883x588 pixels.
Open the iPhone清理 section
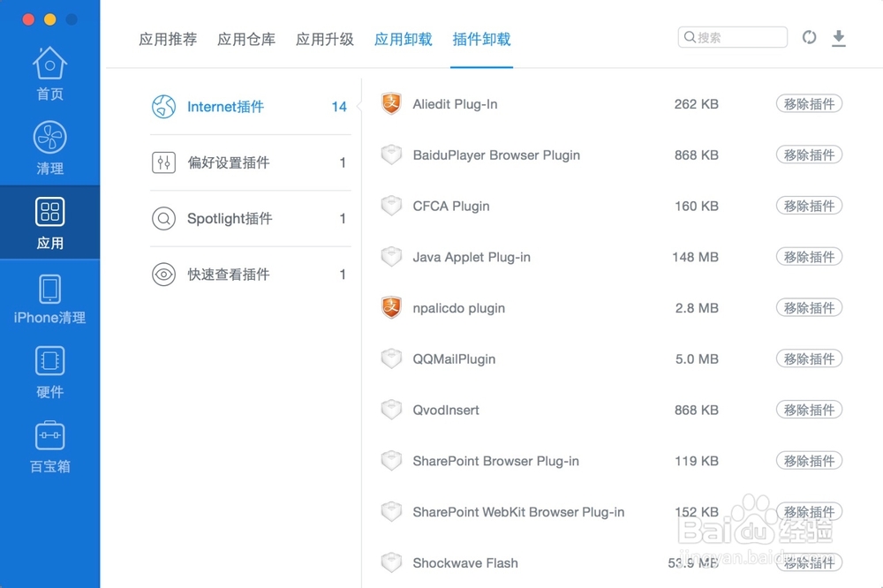pos(49,298)
